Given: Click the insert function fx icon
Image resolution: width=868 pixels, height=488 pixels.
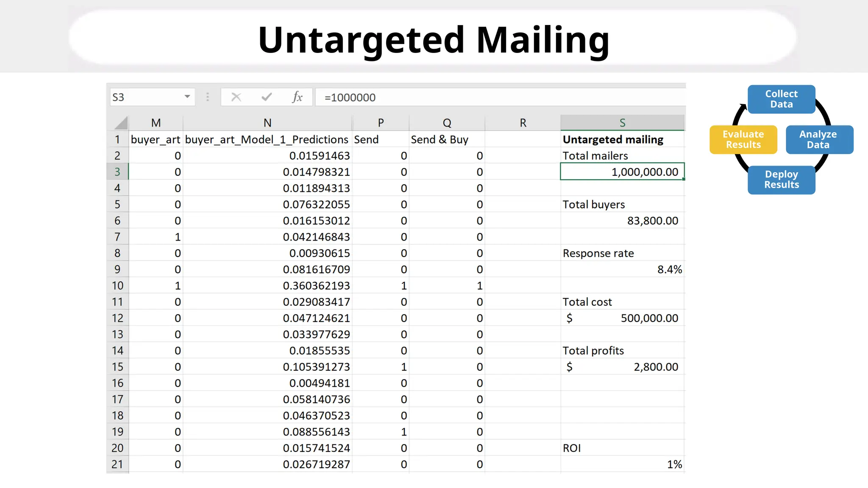Looking at the screenshot, I should click(297, 97).
